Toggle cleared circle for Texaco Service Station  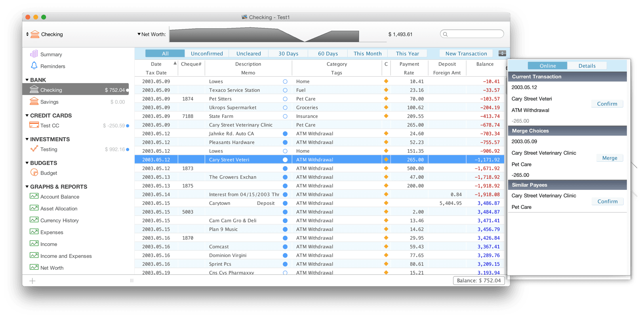pyautogui.click(x=285, y=90)
